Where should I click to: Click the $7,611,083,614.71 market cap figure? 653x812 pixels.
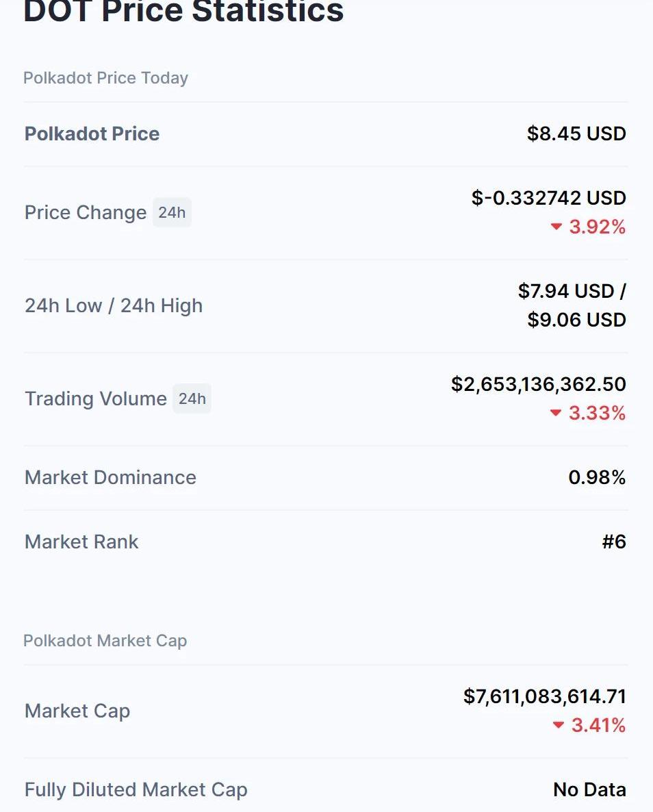coord(544,696)
